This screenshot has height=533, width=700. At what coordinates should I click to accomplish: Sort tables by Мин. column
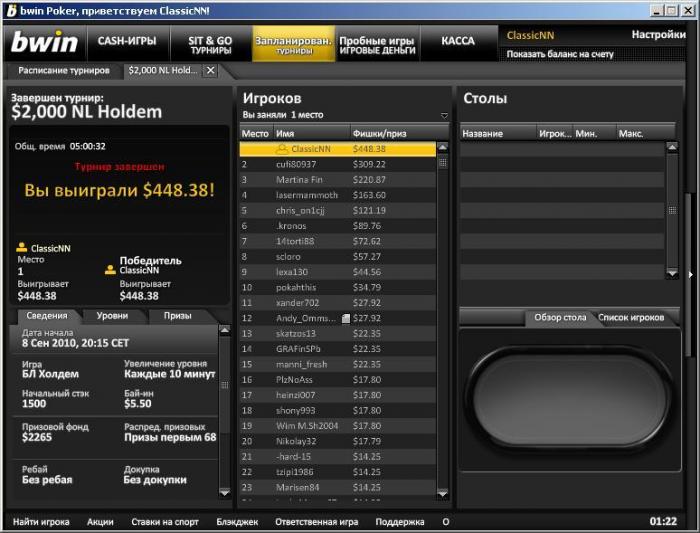(594, 133)
